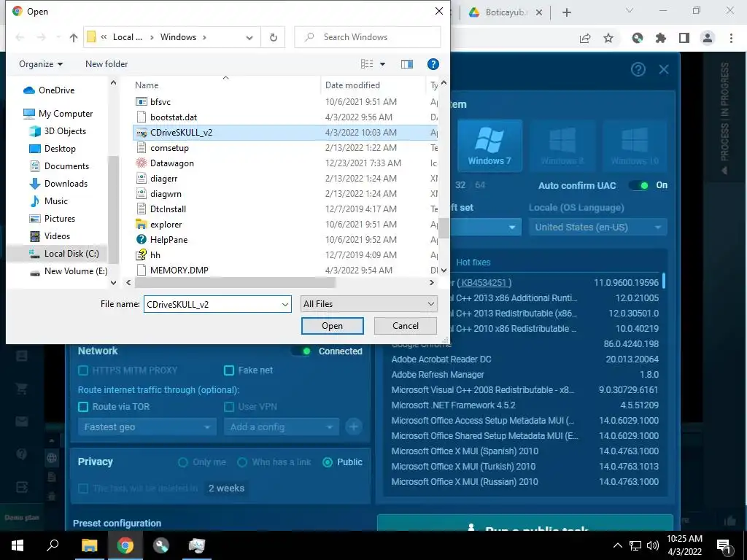Viewport: 747px width, 560px height.
Task: Select the Datawagon file
Action: coord(165,163)
